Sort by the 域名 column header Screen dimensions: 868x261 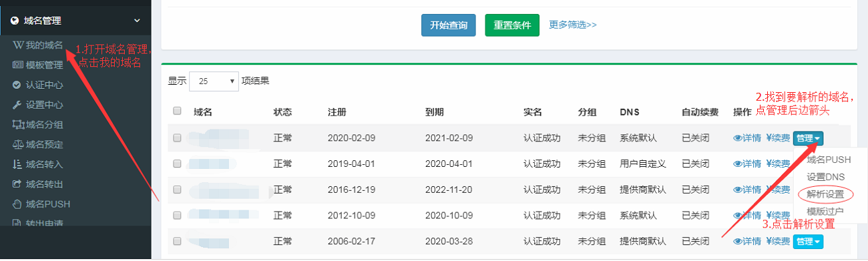point(203,111)
